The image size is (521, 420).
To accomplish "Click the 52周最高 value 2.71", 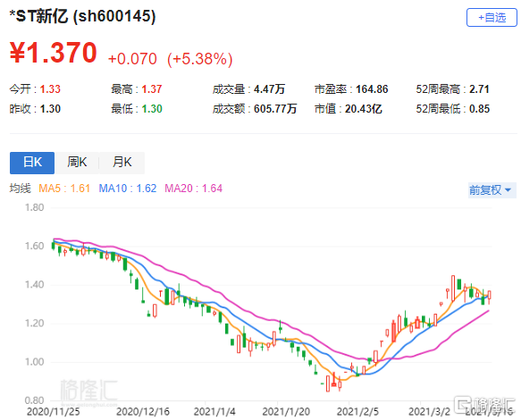I will (479, 89).
